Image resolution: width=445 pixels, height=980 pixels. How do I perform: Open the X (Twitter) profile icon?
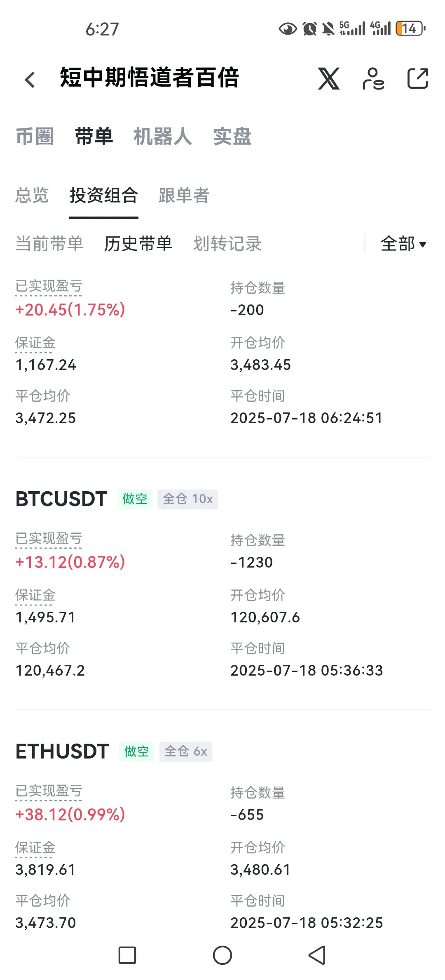click(x=329, y=78)
